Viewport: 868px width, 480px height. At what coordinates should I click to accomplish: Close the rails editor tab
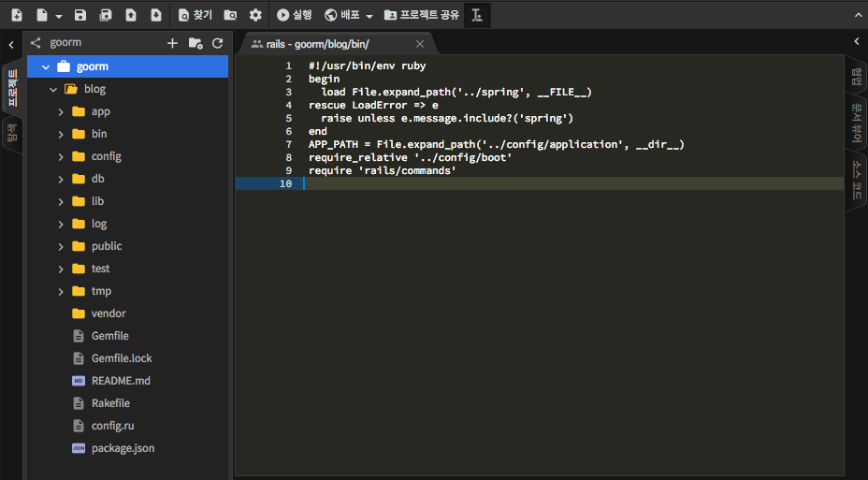[x=419, y=44]
